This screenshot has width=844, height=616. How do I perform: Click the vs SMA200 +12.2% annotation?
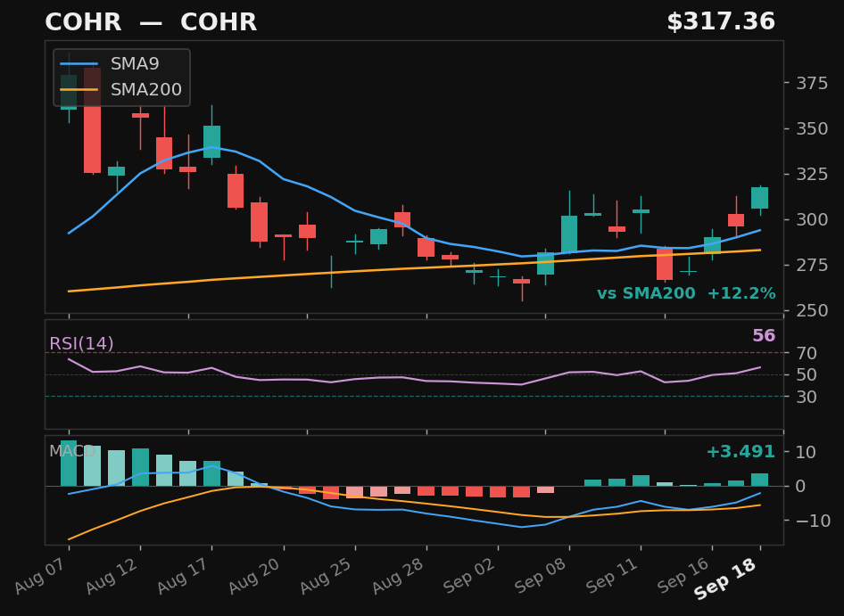pos(686,294)
